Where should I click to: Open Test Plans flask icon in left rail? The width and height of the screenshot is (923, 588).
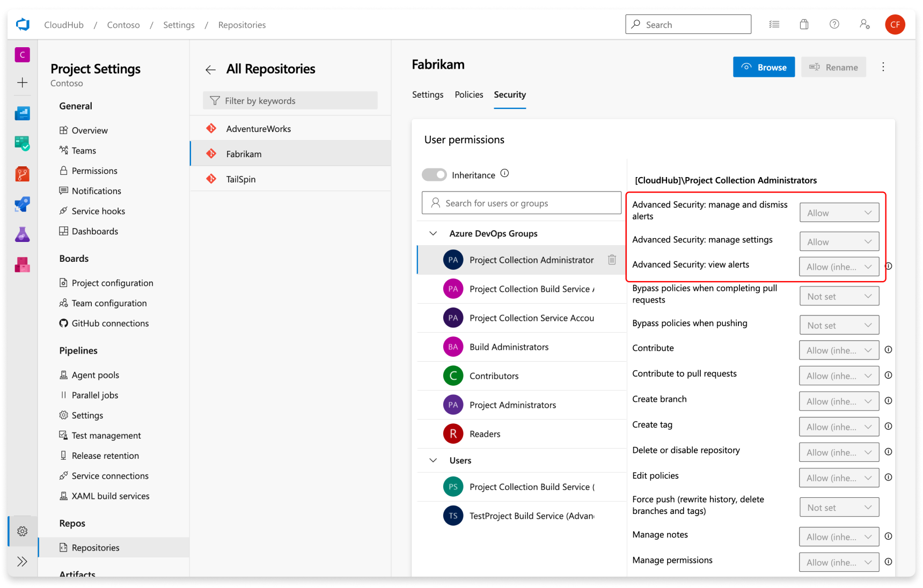point(22,234)
